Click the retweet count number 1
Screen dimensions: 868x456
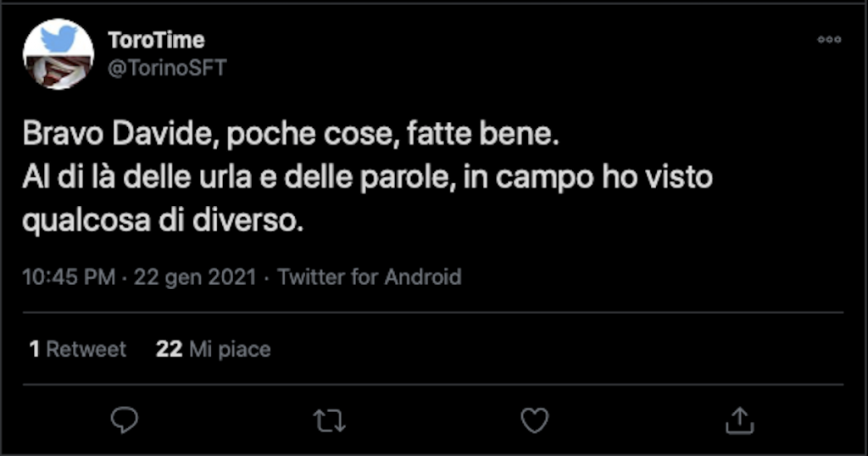tap(35, 349)
